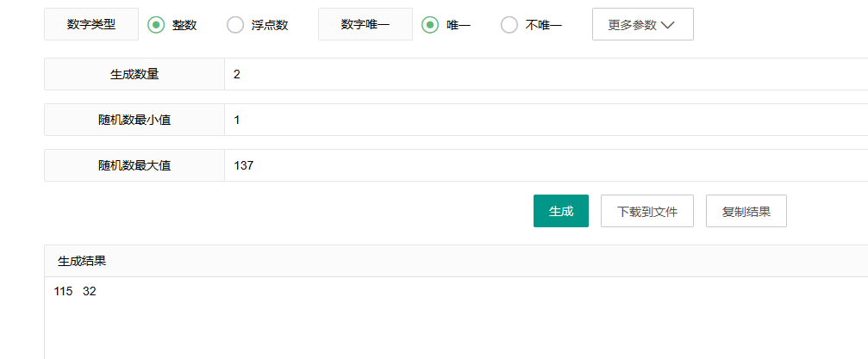This screenshot has height=359, width=868.
Task: Click the green 生成 button
Action: coord(561,211)
